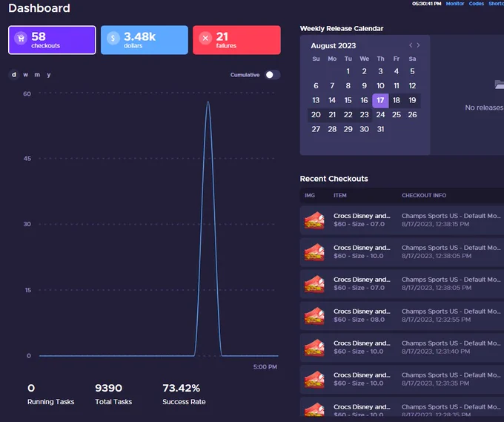Select August 27 in the calendar

[316, 129]
